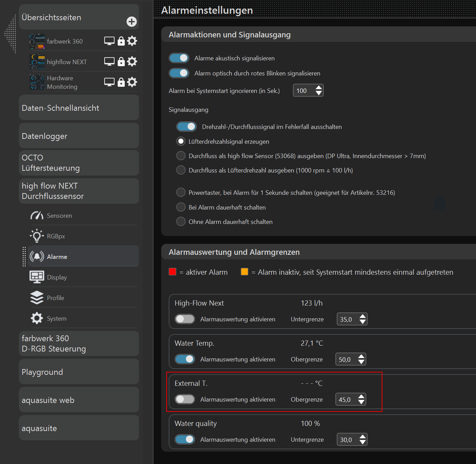Click the 27,1 °C Water Temp. reading
This screenshot has width=476, height=464.
tap(312, 343)
